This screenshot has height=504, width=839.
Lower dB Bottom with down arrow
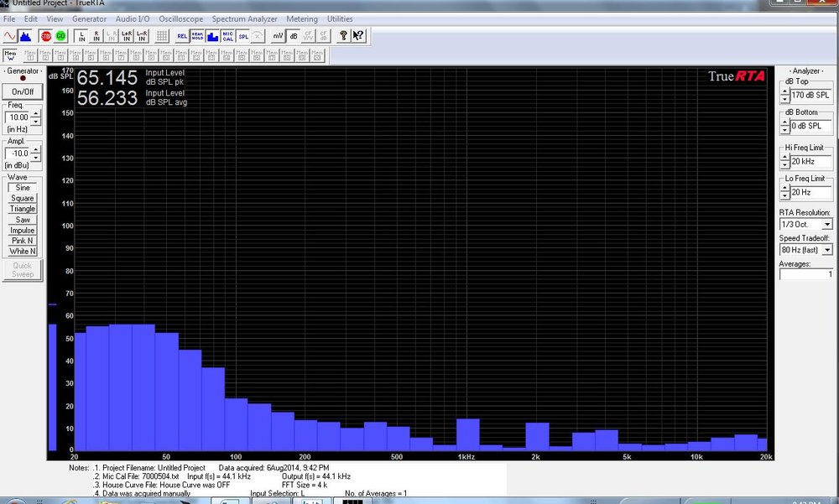785,129
